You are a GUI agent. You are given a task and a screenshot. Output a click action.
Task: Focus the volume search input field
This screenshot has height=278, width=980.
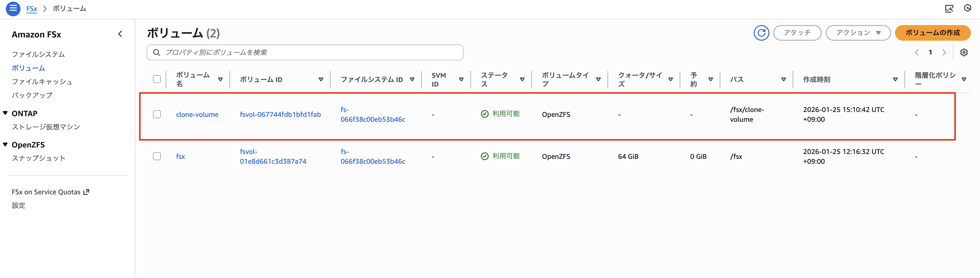(x=305, y=52)
